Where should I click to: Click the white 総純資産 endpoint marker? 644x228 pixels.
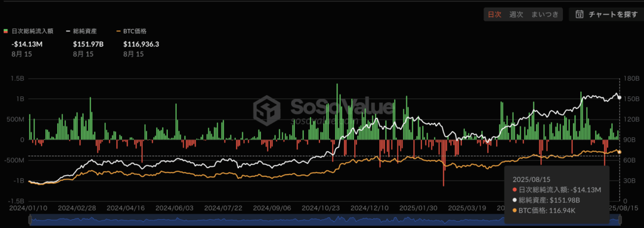[619, 98]
